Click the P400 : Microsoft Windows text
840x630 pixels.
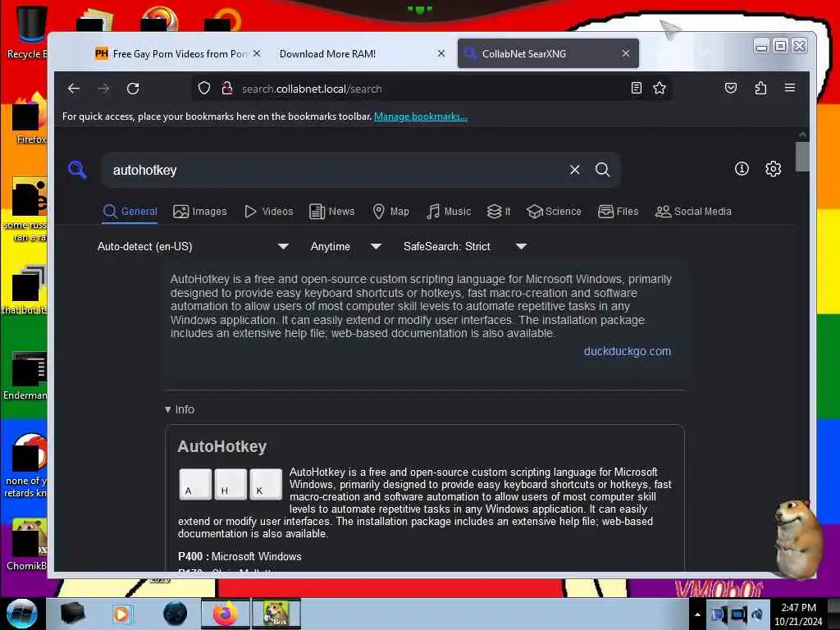click(x=240, y=557)
